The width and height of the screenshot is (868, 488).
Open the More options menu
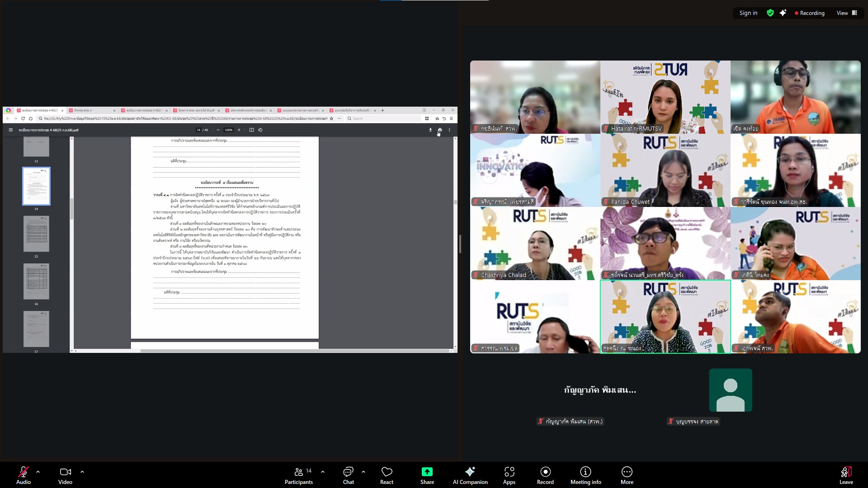[x=627, y=475]
